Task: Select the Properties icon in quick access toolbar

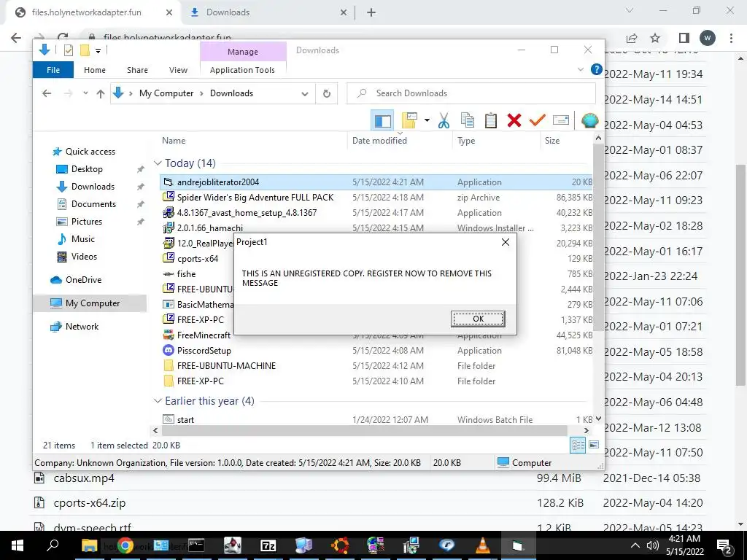Action: coord(68,50)
